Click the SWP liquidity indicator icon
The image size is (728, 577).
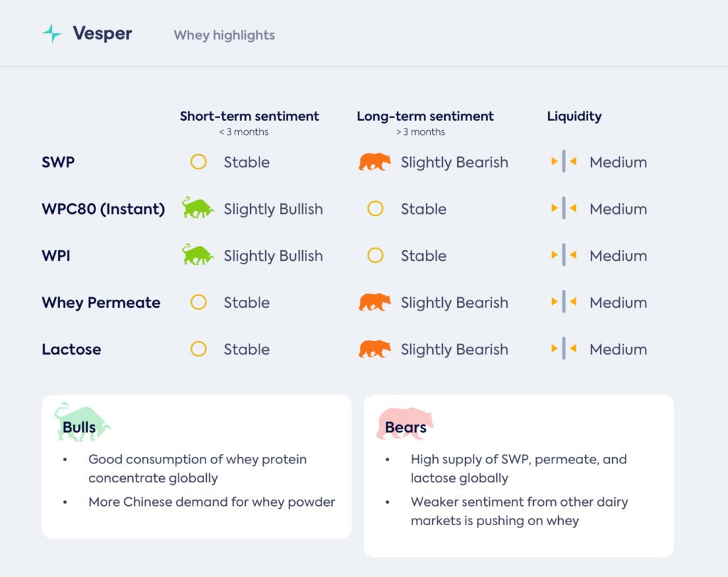564,162
